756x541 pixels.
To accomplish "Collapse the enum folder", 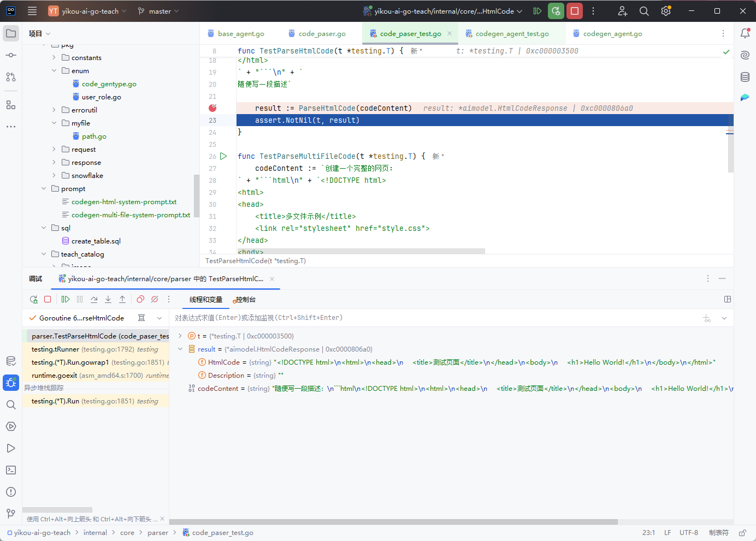I will [54, 70].
